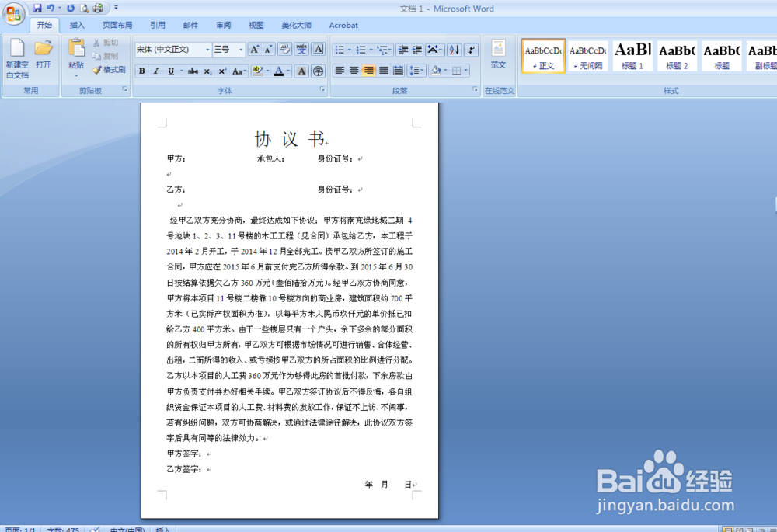Image resolution: width=777 pixels, height=532 pixels.
Task: Expand the underline style dropdown arrow
Action: click(182, 71)
